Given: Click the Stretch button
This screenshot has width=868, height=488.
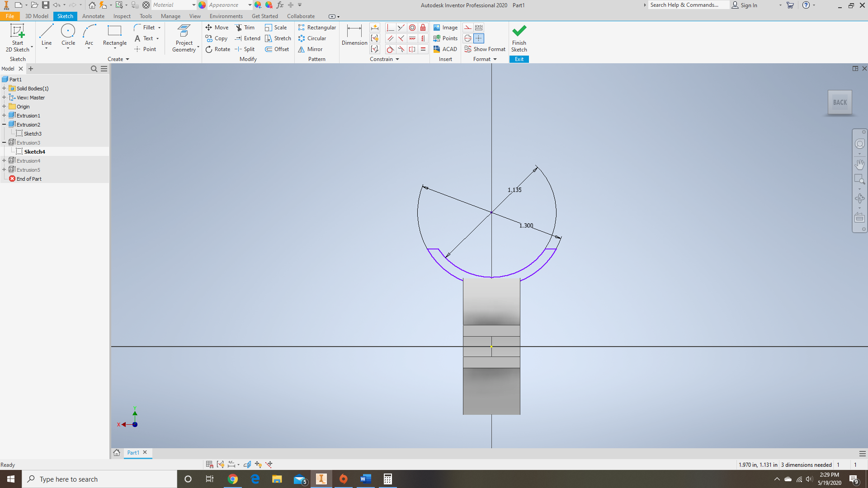Looking at the screenshot, I should coord(278,38).
